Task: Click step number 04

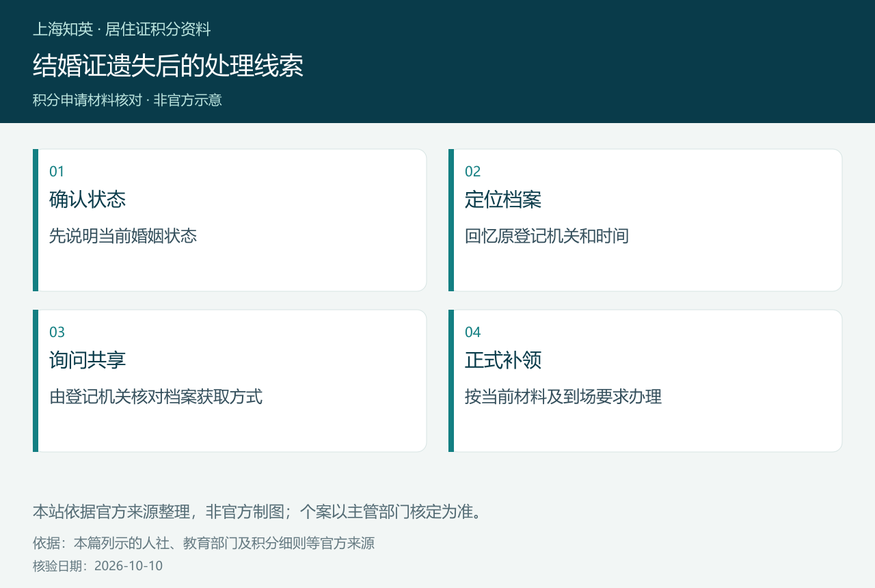Action: 473,332
